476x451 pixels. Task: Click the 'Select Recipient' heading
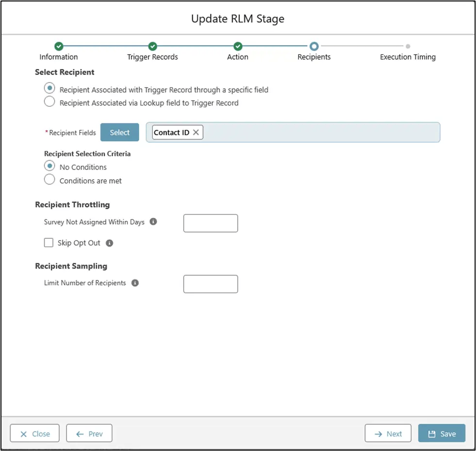pyautogui.click(x=65, y=72)
